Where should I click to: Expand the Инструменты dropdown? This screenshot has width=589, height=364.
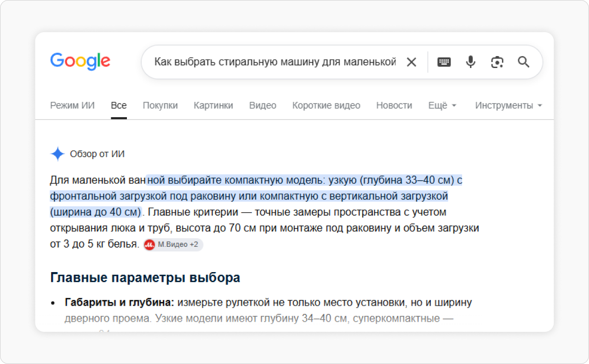point(509,105)
